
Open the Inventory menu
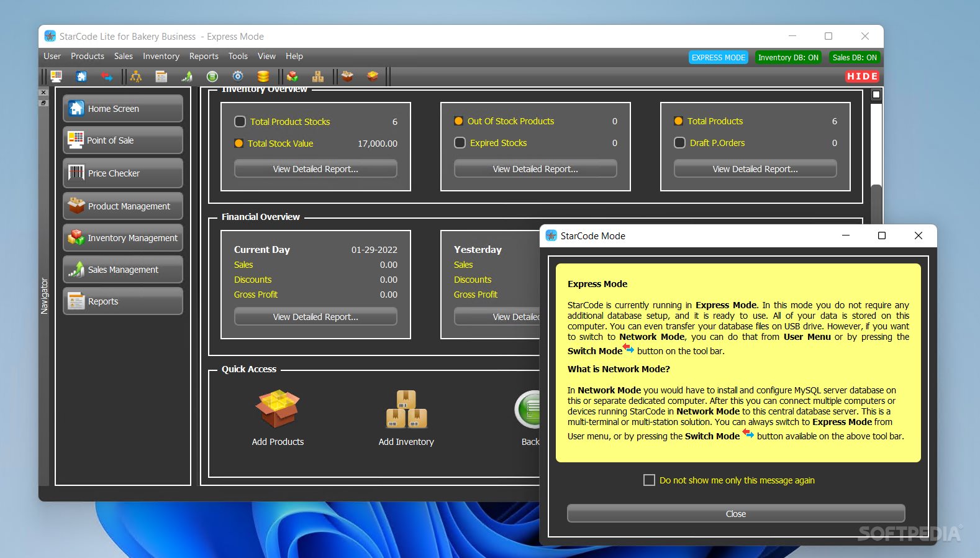161,56
